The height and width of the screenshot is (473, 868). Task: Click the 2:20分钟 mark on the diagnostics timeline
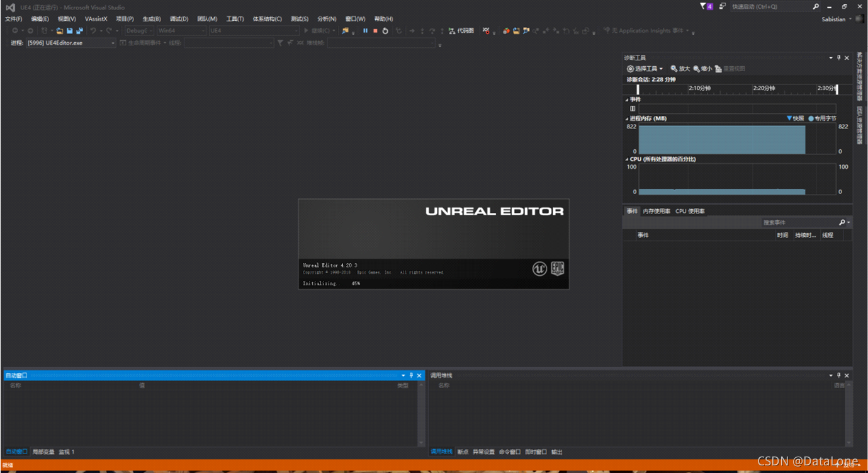point(763,88)
